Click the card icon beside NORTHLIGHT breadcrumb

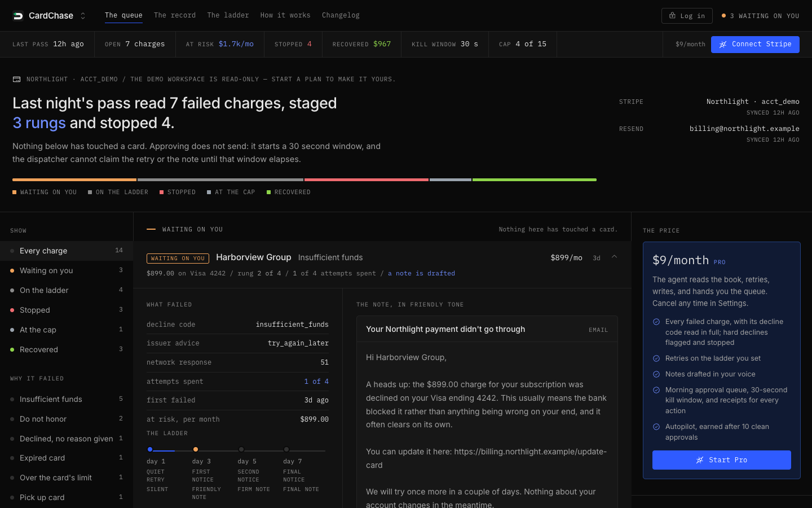[x=17, y=80]
